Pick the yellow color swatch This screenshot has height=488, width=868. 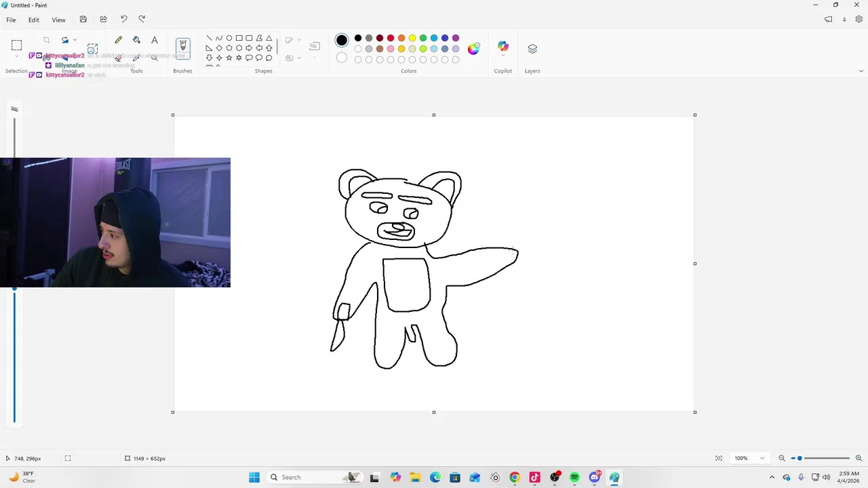pos(412,38)
